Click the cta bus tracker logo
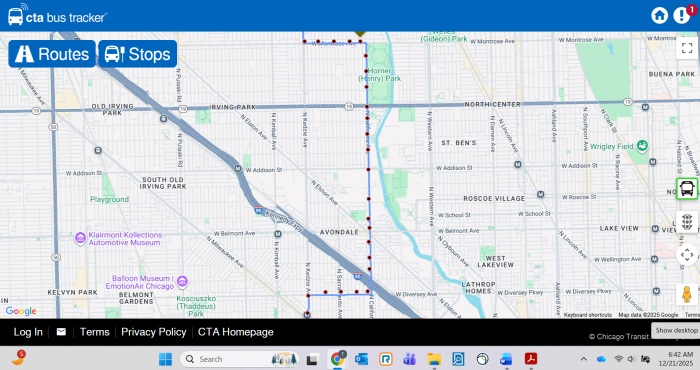Screen dimensions: 700x370 (57, 15)
